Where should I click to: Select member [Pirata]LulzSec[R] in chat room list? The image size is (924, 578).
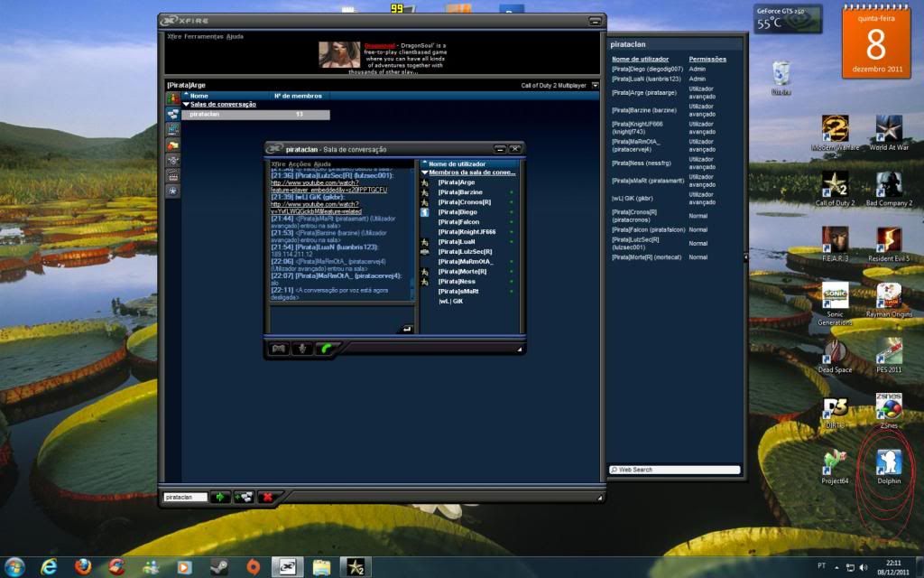click(x=465, y=252)
